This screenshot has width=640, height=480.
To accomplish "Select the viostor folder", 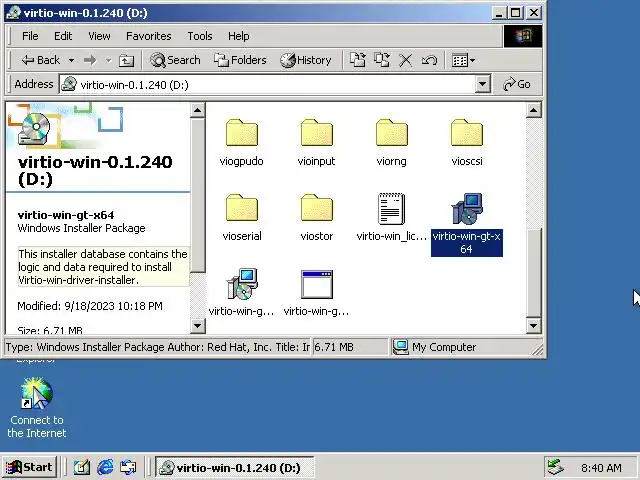I will point(316,217).
